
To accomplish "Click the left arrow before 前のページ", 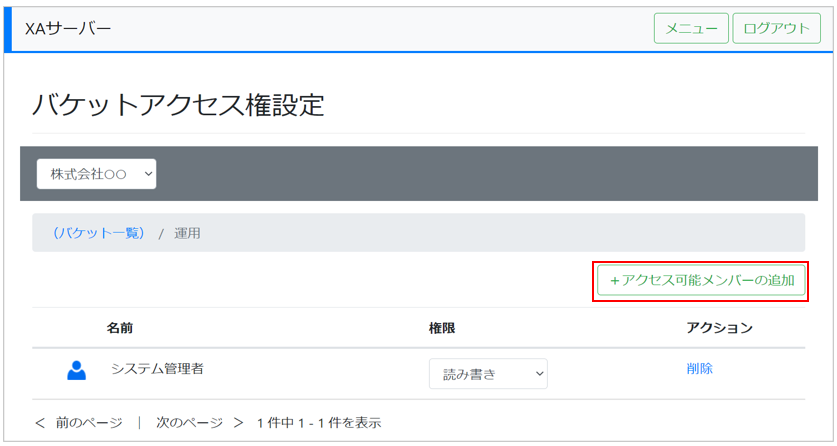I will point(40,423).
